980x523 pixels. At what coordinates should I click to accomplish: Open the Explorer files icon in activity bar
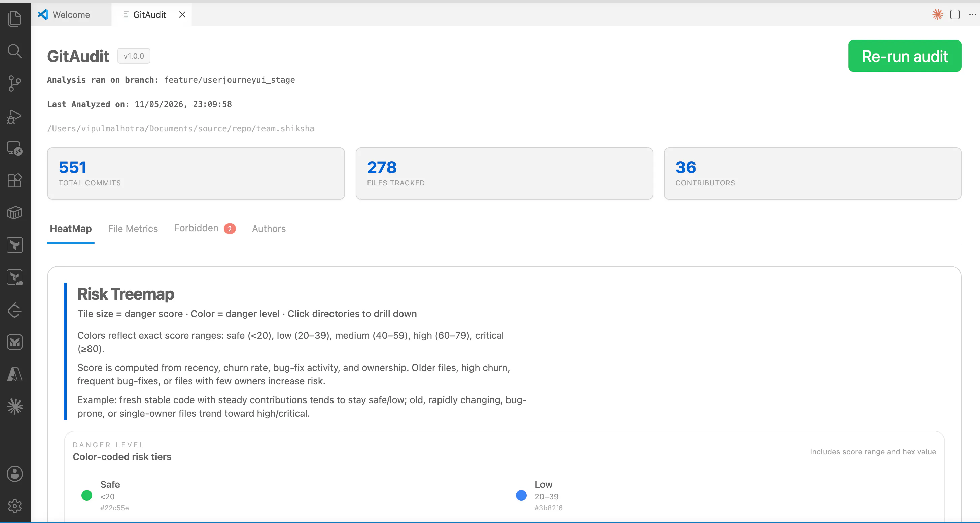[15, 18]
